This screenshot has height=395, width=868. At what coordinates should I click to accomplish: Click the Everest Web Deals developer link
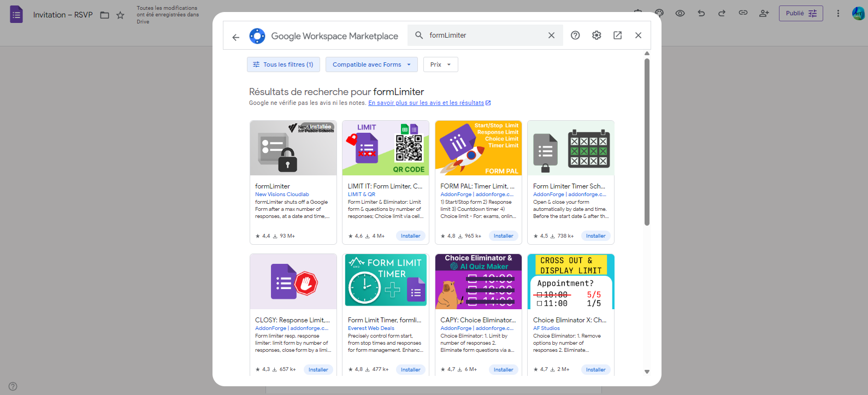click(371, 328)
